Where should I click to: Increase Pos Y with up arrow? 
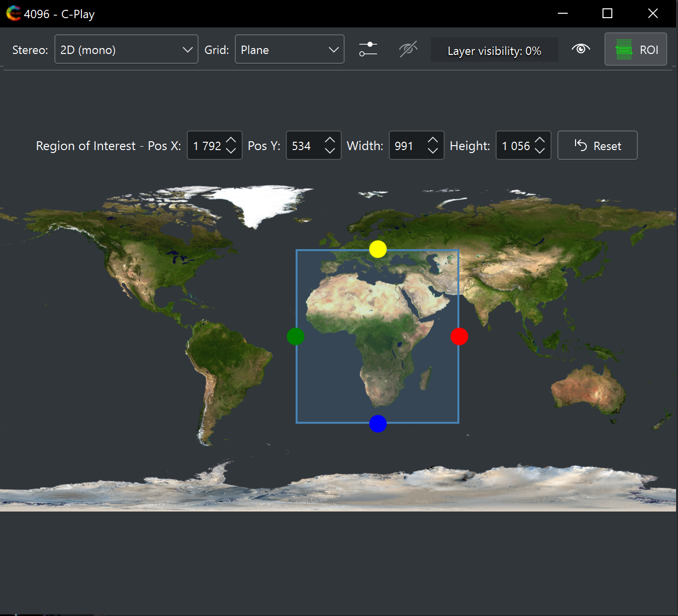[330, 140]
